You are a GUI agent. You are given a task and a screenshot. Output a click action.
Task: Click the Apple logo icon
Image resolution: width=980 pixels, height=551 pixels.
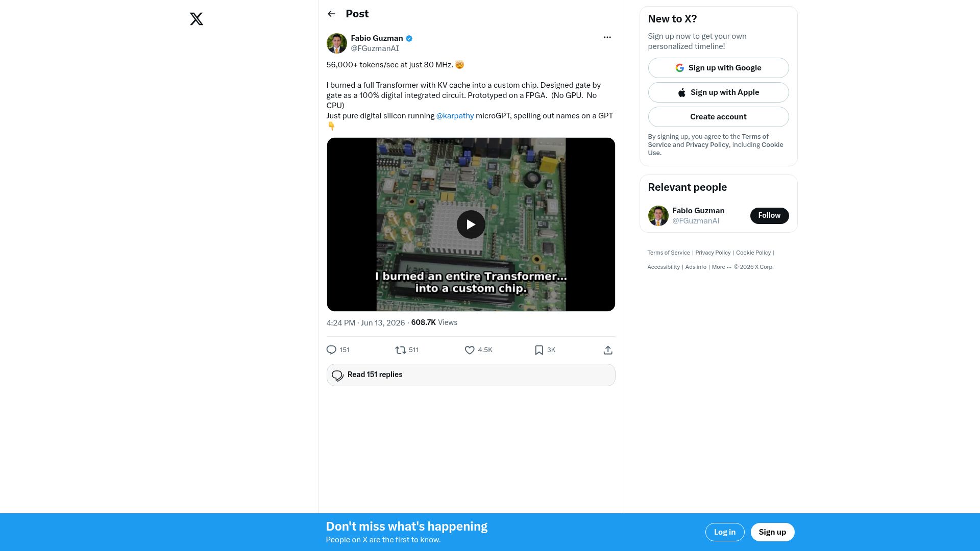[x=681, y=92]
